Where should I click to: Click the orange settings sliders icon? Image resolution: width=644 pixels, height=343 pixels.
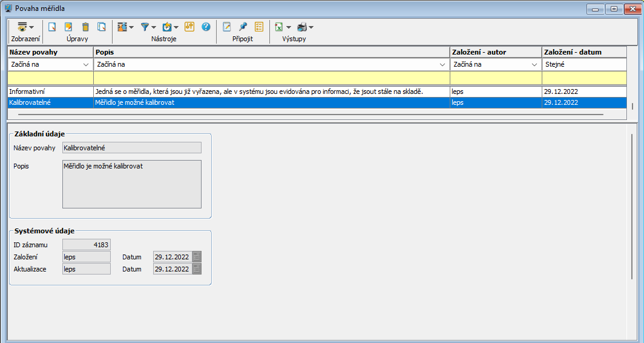(189, 27)
